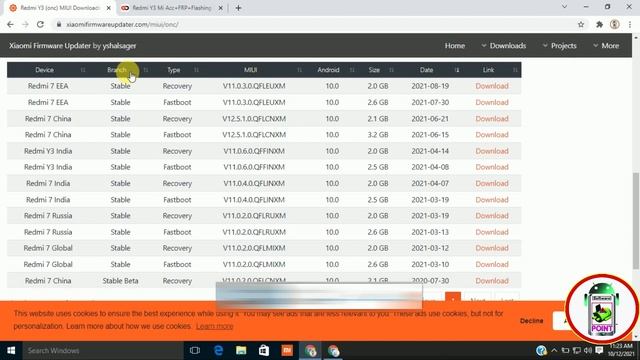Open Task View on the taskbar
Screen dimensions: 640x360
click(195, 351)
